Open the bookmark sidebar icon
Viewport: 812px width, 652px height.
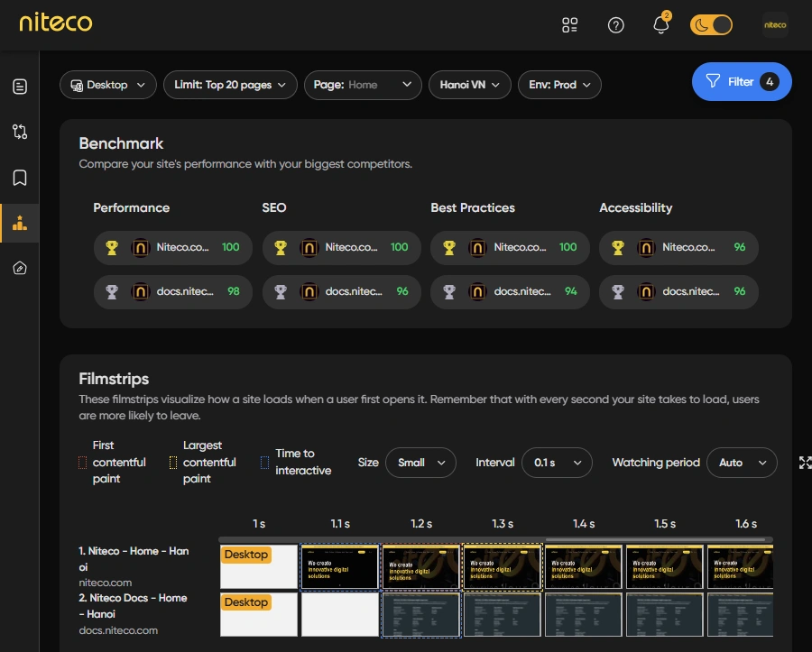(x=20, y=178)
